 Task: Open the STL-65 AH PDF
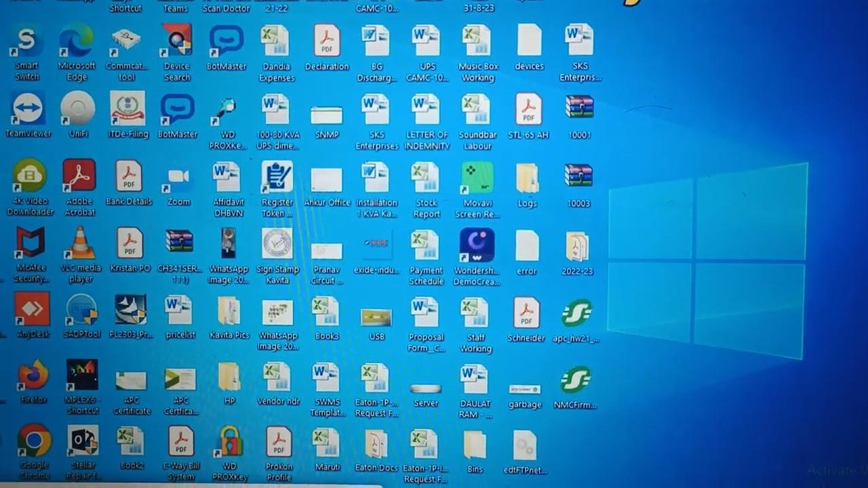(528, 110)
